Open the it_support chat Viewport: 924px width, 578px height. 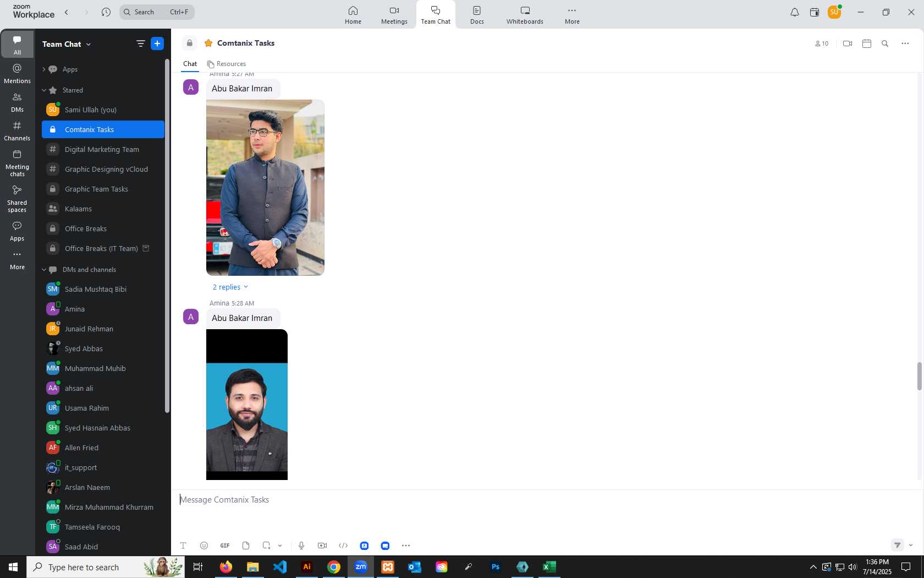pyautogui.click(x=103, y=467)
